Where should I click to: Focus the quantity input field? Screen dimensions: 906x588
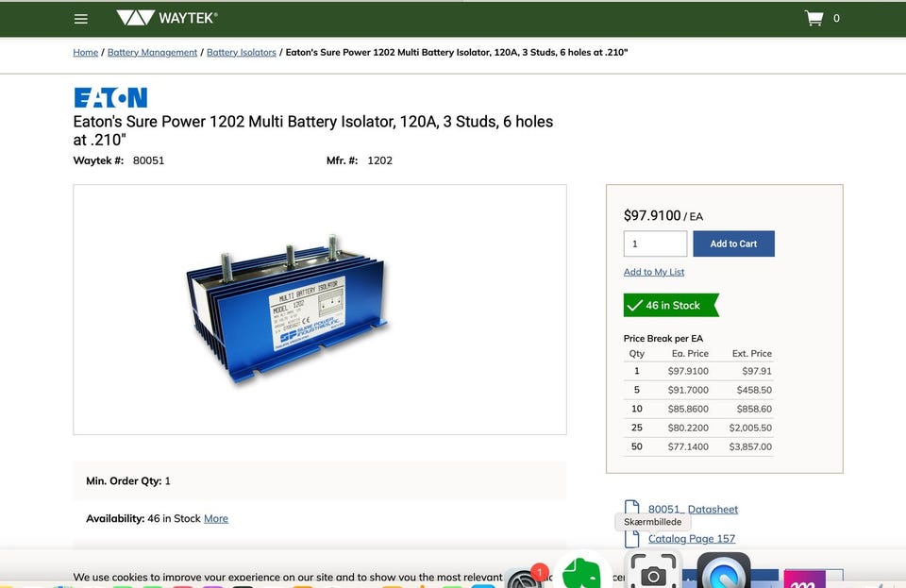pos(655,244)
